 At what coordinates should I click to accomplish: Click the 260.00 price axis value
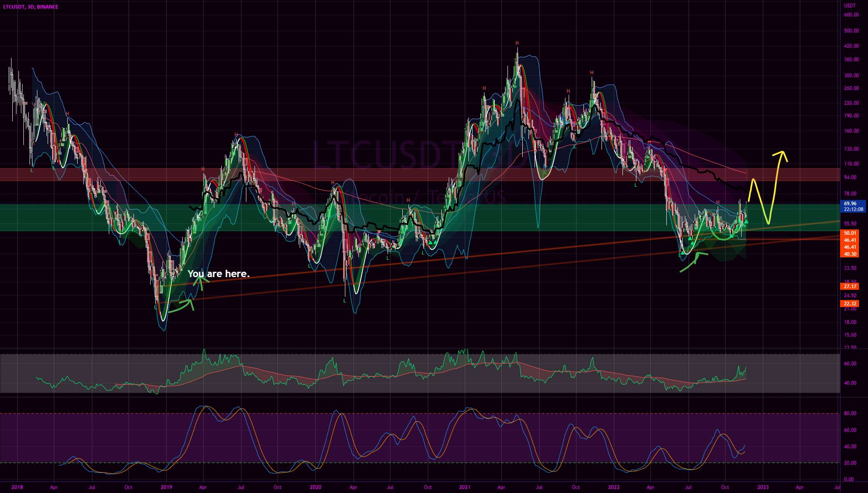pyautogui.click(x=851, y=88)
